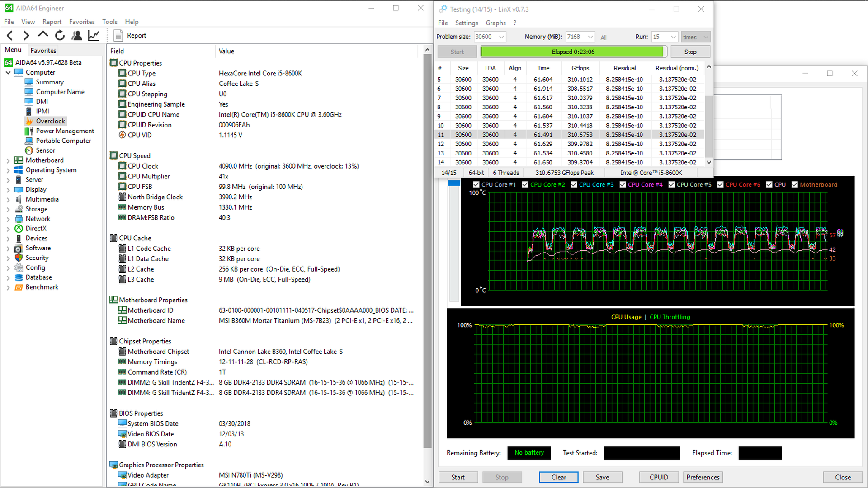Select the Sensor icon in tree
868x488 pixels.
pos(29,150)
